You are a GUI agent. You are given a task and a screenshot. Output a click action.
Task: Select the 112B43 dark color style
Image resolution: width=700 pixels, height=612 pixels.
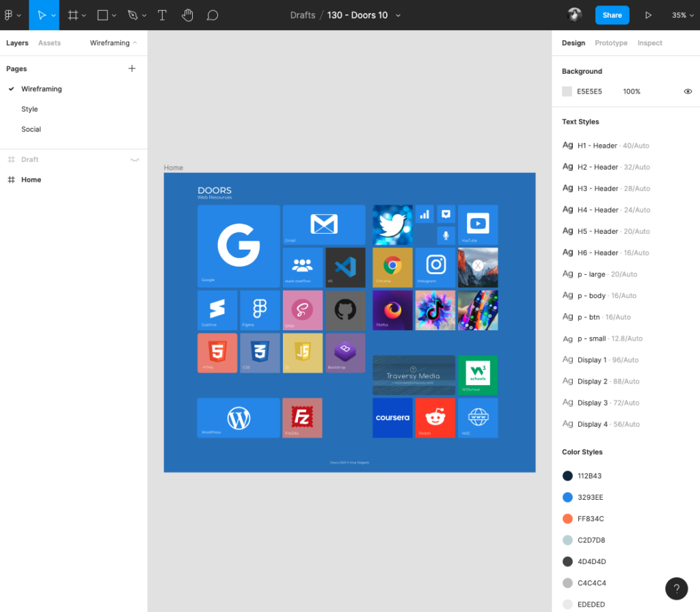point(582,476)
